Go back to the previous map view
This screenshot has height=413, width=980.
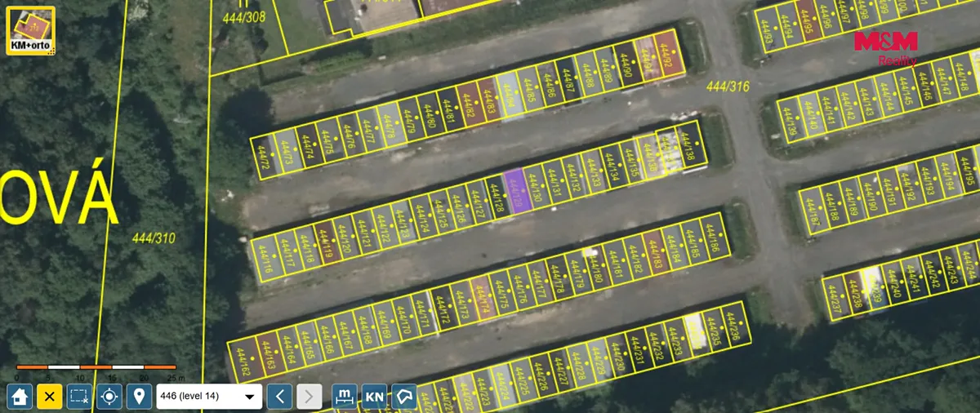[x=279, y=397]
